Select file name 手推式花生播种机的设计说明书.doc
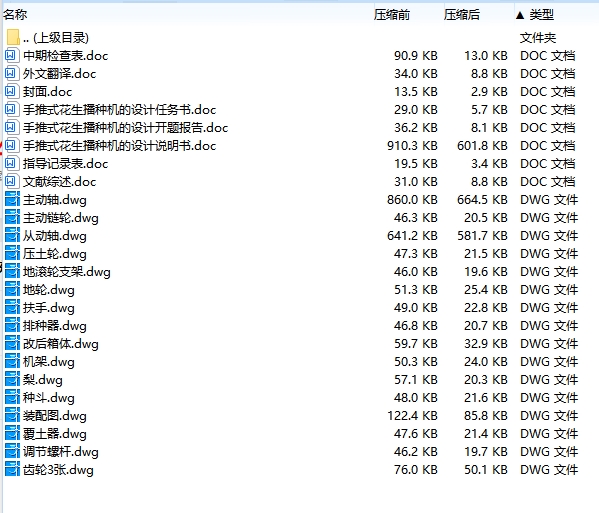 [x=120, y=146]
